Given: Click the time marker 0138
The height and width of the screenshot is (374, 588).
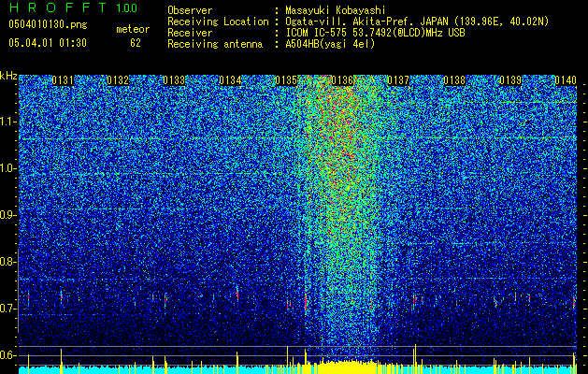Looking at the screenshot, I should (454, 80).
